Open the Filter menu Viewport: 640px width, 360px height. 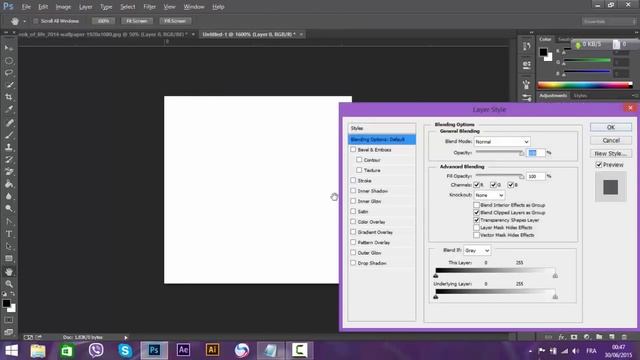pyautogui.click(x=149, y=7)
